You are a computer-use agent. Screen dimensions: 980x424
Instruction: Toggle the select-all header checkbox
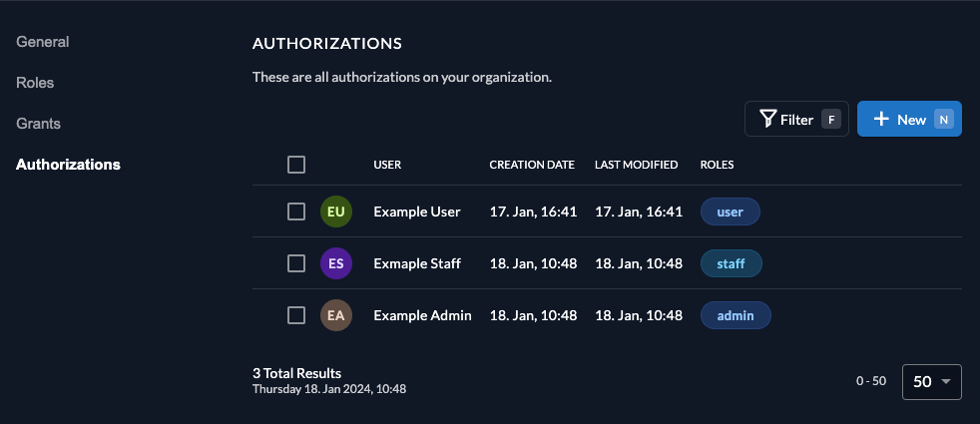coord(295,165)
